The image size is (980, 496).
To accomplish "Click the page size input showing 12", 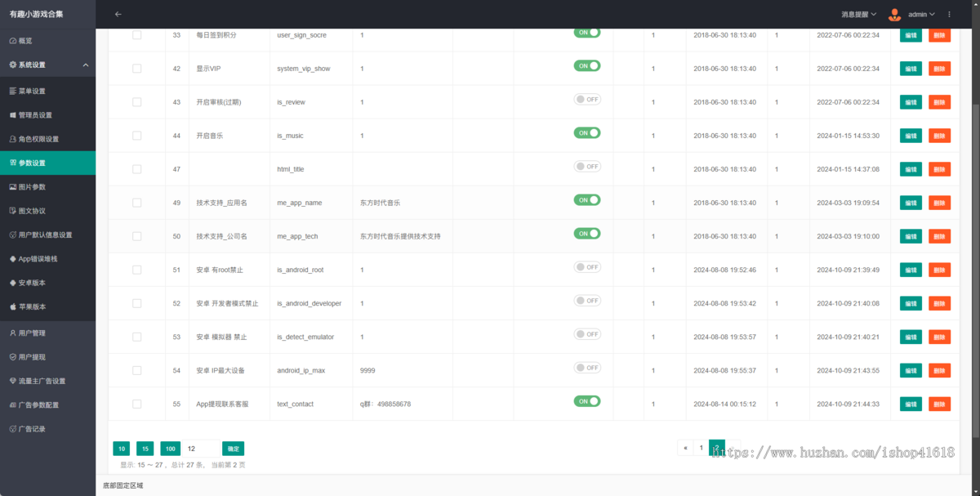I will [x=202, y=449].
